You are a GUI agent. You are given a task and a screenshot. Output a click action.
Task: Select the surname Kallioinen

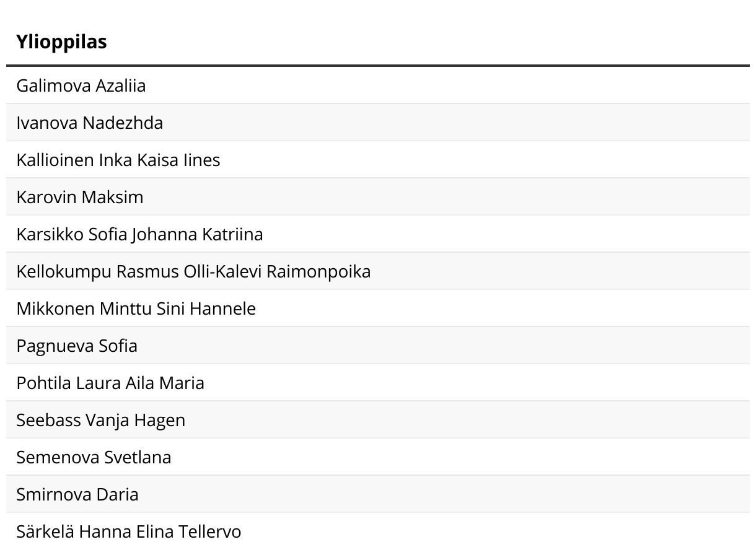click(x=55, y=160)
